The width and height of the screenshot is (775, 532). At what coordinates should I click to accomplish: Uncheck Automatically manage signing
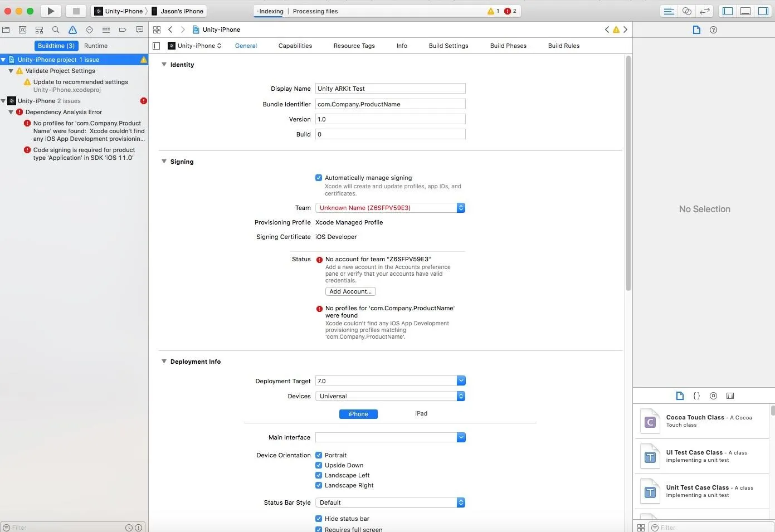click(x=319, y=178)
